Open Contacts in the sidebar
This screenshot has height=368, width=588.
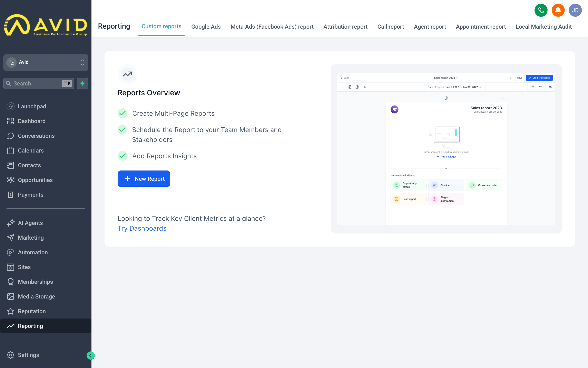pos(46,165)
